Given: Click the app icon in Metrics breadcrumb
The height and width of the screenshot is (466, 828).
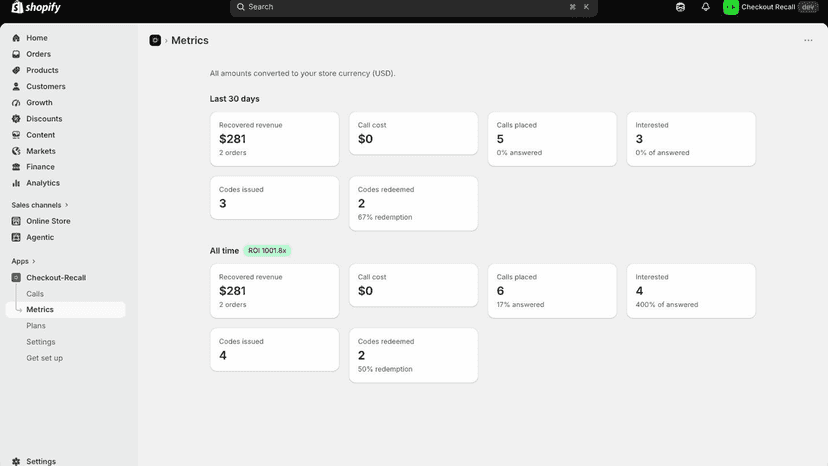Looking at the screenshot, I should [155, 40].
